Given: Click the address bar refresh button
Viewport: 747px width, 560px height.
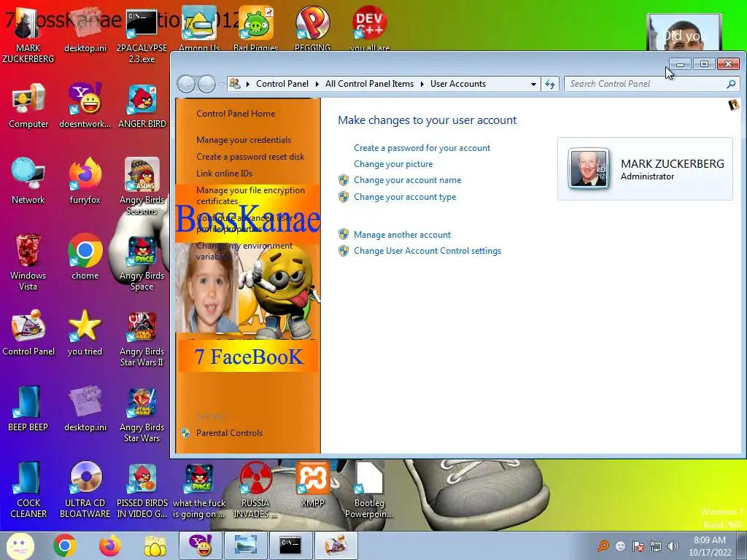Looking at the screenshot, I should click(x=550, y=85).
